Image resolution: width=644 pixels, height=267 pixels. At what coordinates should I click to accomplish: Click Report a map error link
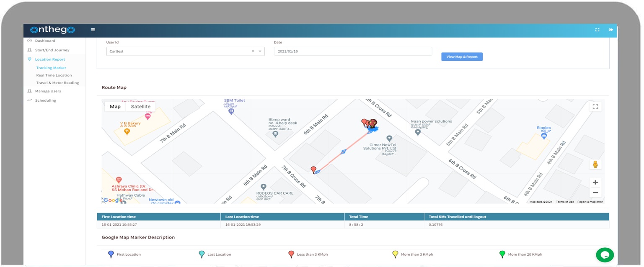590,202
